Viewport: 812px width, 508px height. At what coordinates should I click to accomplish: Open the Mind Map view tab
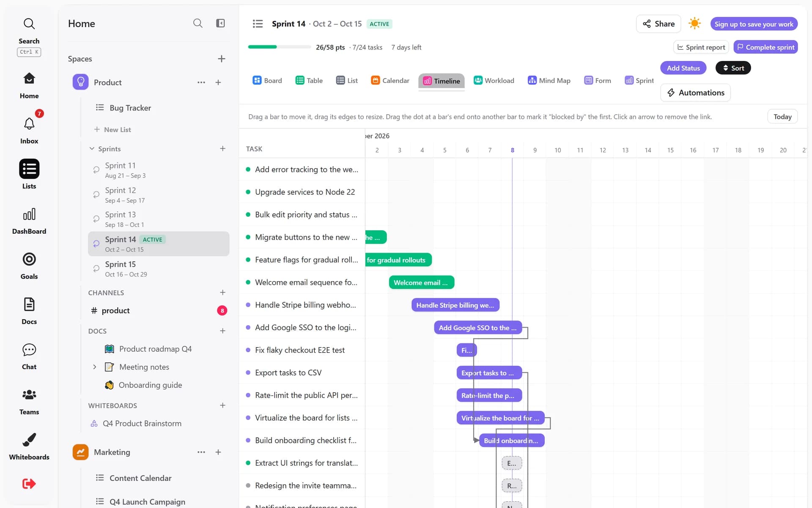(549, 80)
